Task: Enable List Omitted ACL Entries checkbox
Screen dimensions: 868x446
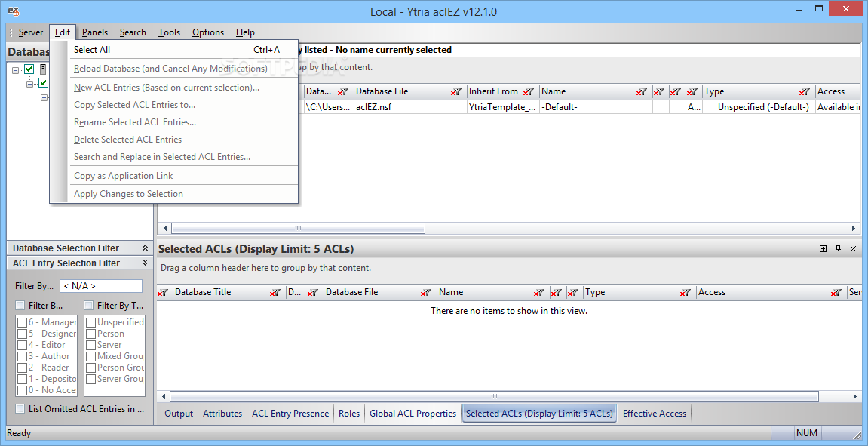Action: [20, 409]
